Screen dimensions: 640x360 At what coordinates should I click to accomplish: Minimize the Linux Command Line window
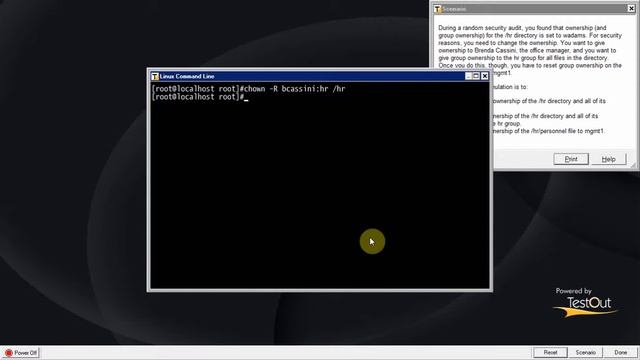tap(469, 76)
